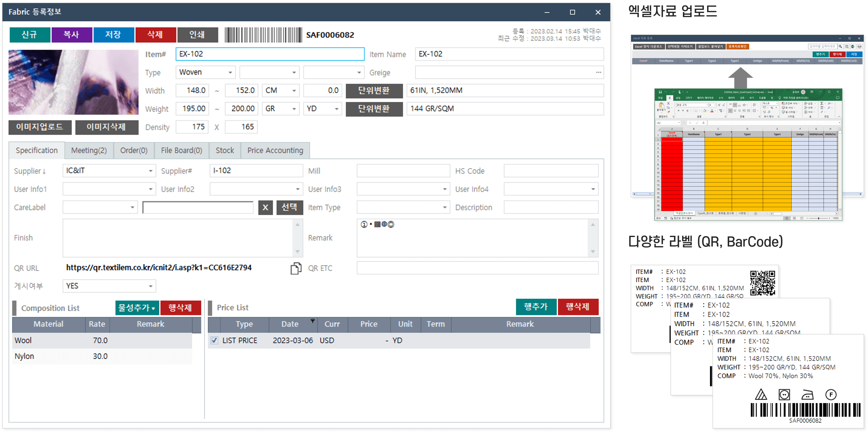Click the Date column filter icon
868x433 pixels.
tap(312, 321)
